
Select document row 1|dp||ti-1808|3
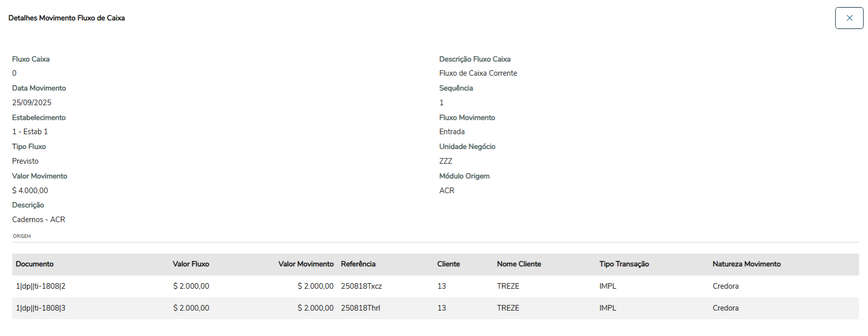point(41,308)
